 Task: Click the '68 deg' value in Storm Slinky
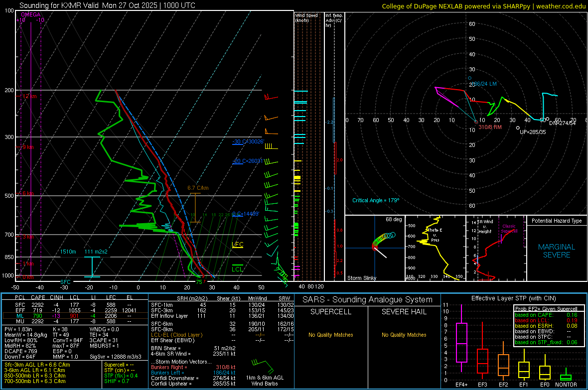pyautogui.click(x=394, y=219)
